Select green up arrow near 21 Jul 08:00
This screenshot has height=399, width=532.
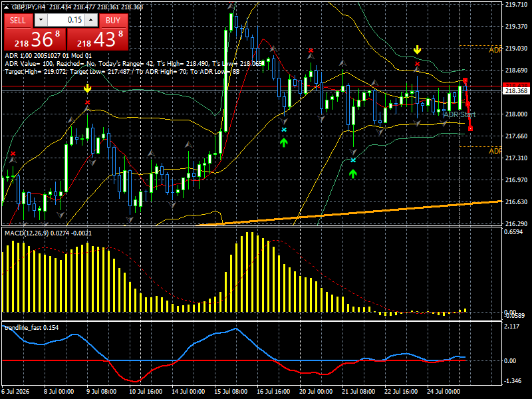[x=353, y=174]
